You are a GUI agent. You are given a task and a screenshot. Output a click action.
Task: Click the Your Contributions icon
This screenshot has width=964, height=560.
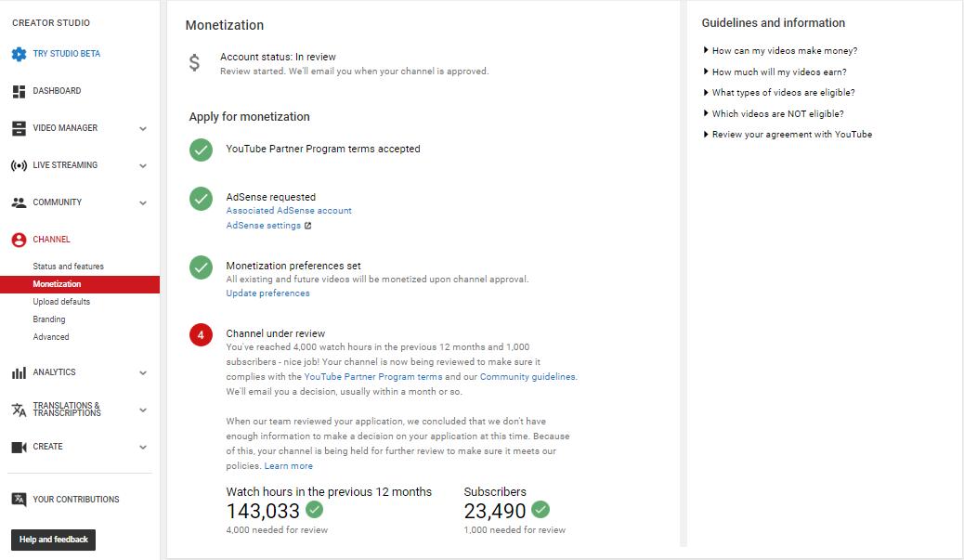tap(20, 500)
